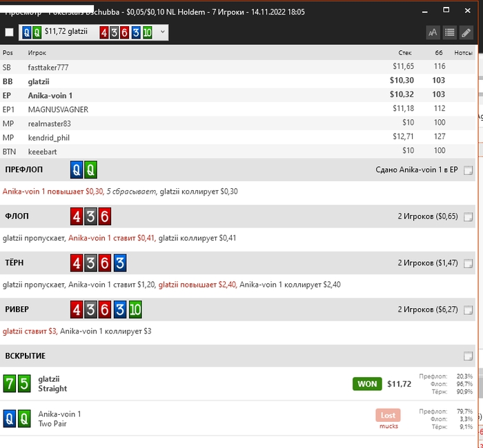Maximize the hand replayer window
Image resolution: width=483 pixels, height=448 pixels.
click(446, 10)
